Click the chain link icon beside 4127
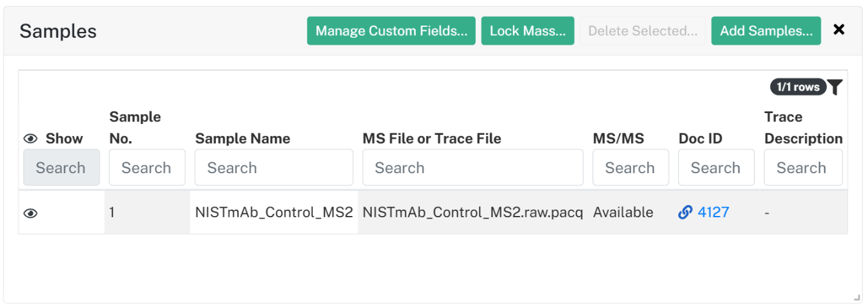 (685, 212)
